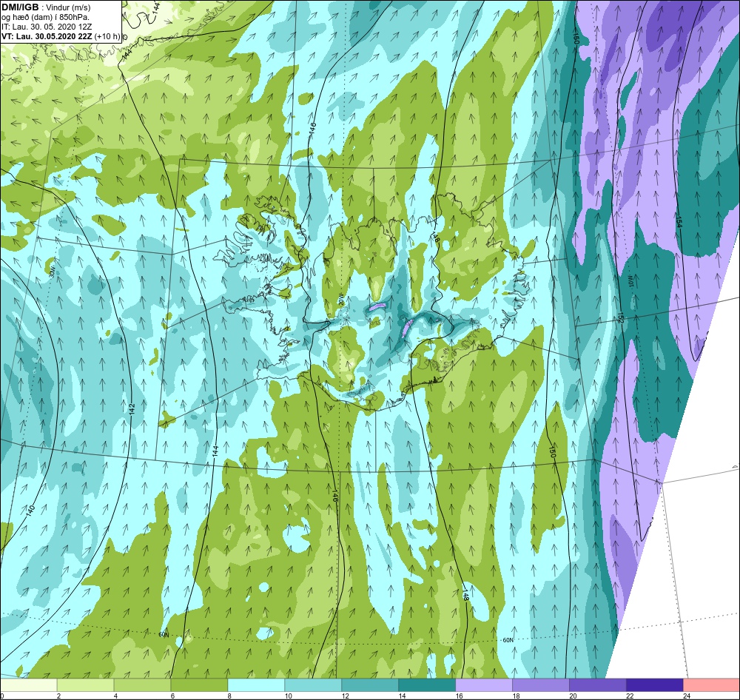The height and width of the screenshot is (700, 740).
Task: Click the 140 contour label
Action: [x=30, y=511]
